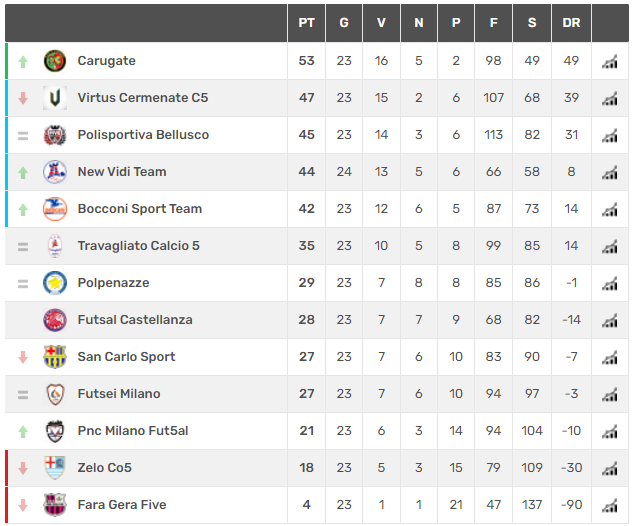
Task: Open the chart icon for Polpenazze
Action: coord(610,283)
